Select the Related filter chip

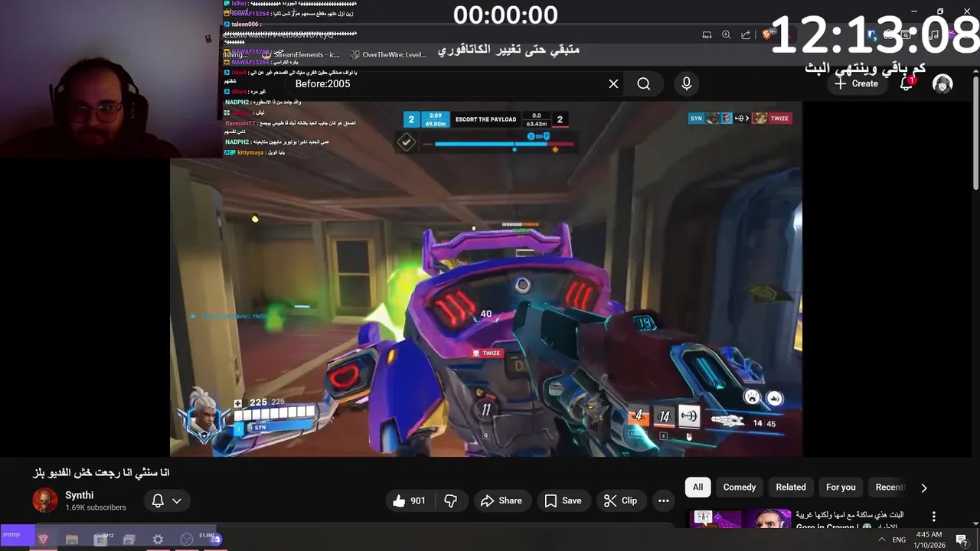pyautogui.click(x=791, y=487)
